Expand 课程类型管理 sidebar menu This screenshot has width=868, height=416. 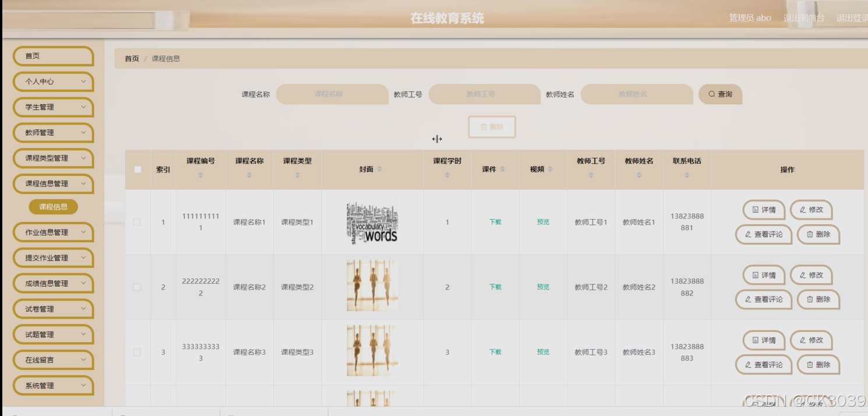click(53, 158)
